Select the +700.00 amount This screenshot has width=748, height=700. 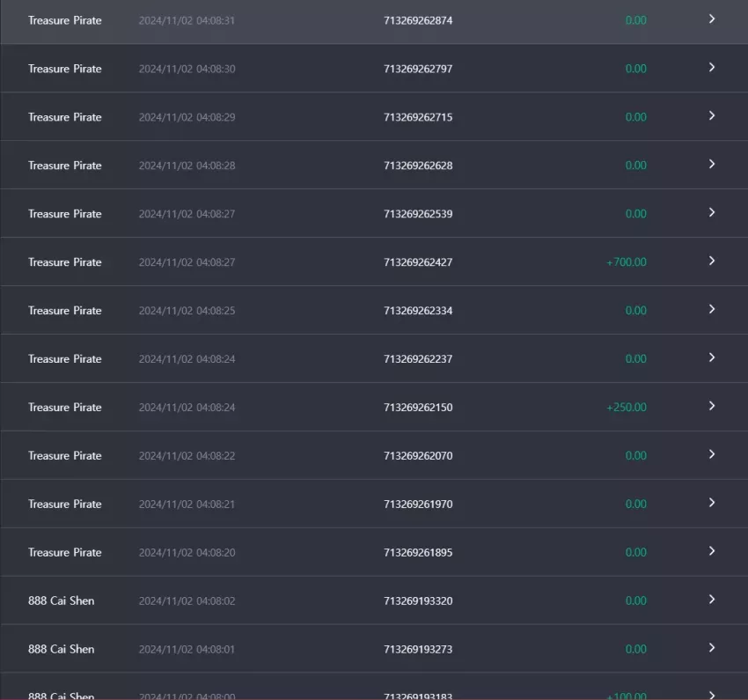tap(627, 262)
